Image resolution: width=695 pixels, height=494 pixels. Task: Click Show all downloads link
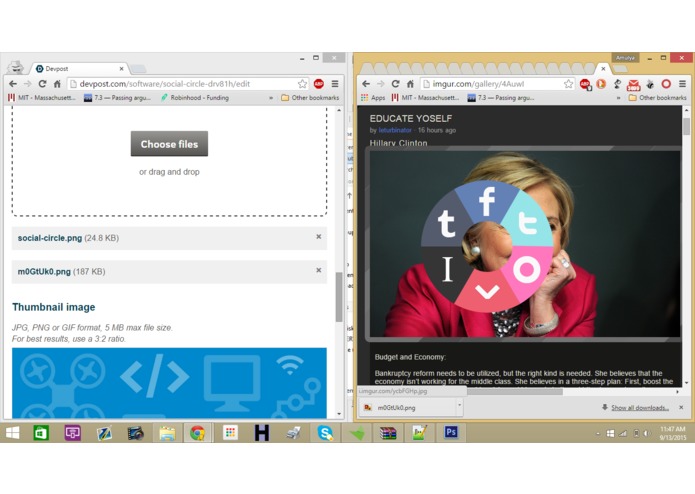click(x=640, y=408)
